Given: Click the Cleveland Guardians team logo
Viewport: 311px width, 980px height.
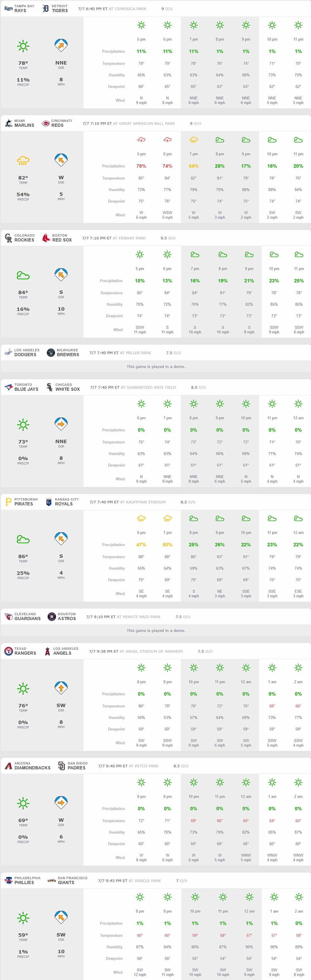Looking at the screenshot, I should (x=8, y=617).
